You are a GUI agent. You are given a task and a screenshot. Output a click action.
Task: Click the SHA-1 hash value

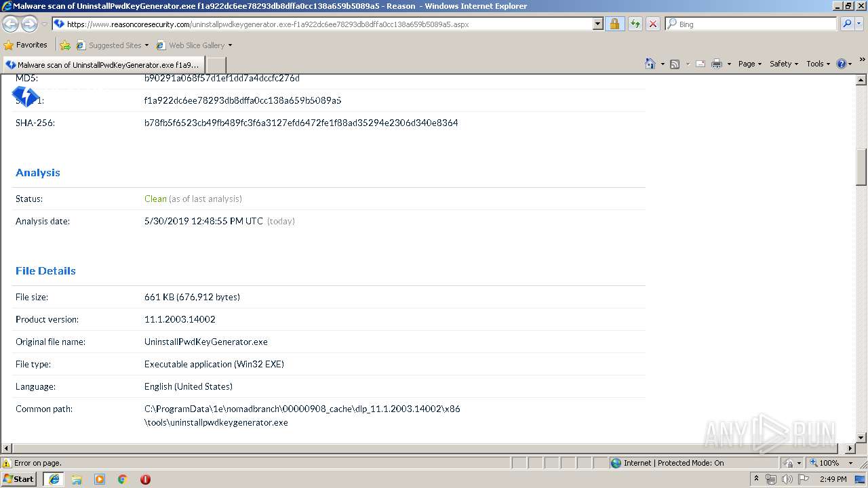243,100
